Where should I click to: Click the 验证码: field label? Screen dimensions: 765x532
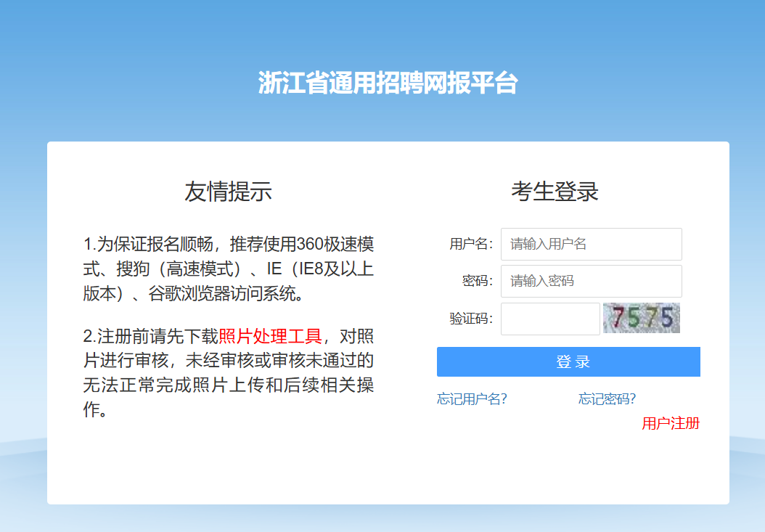coord(471,319)
